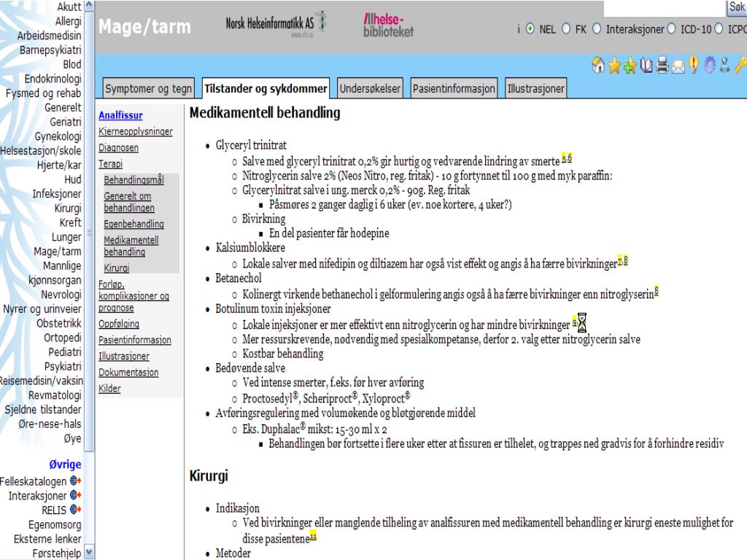Open Akutt category in left menu

69,7
